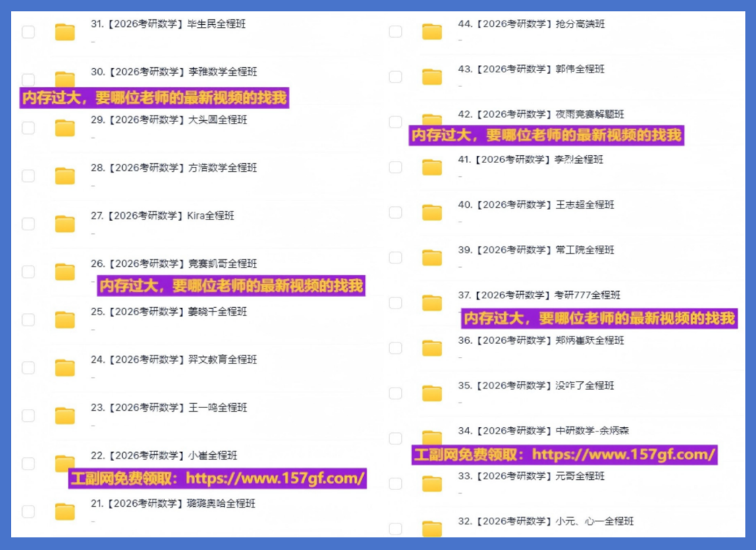Open the folder icon beside 39 常工院全程班
Screen dimensions: 756x550
[x=432, y=257]
